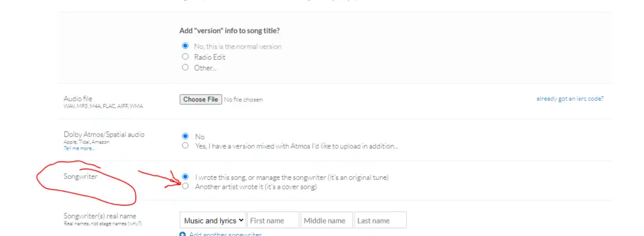
Task: Open "already got an isrc code?" link
Action: point(570,99)
